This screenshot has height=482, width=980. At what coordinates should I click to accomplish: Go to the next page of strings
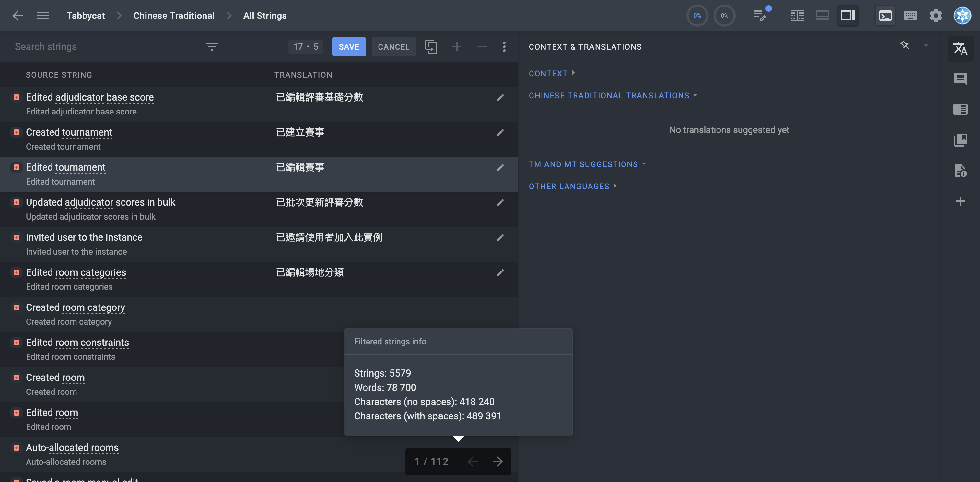497,462
